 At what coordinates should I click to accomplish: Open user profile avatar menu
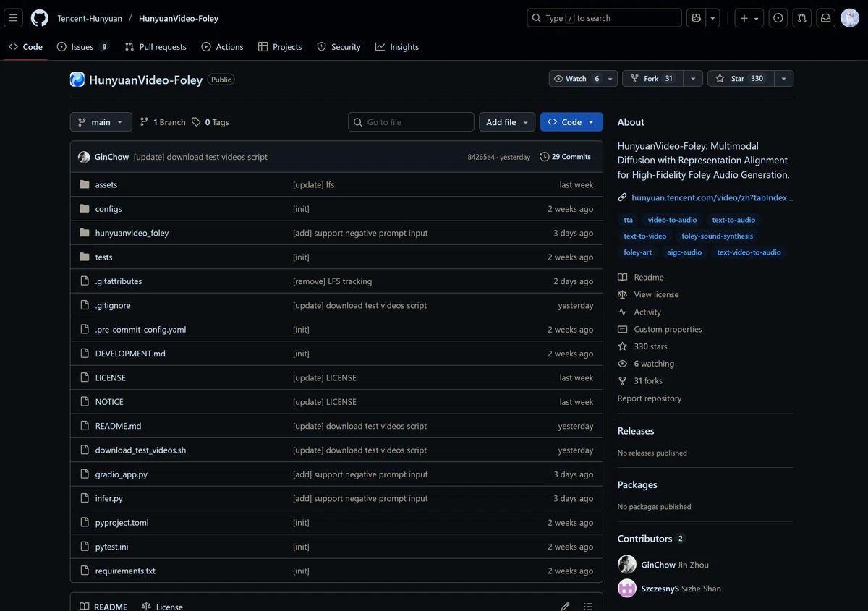tap(850, 18)
